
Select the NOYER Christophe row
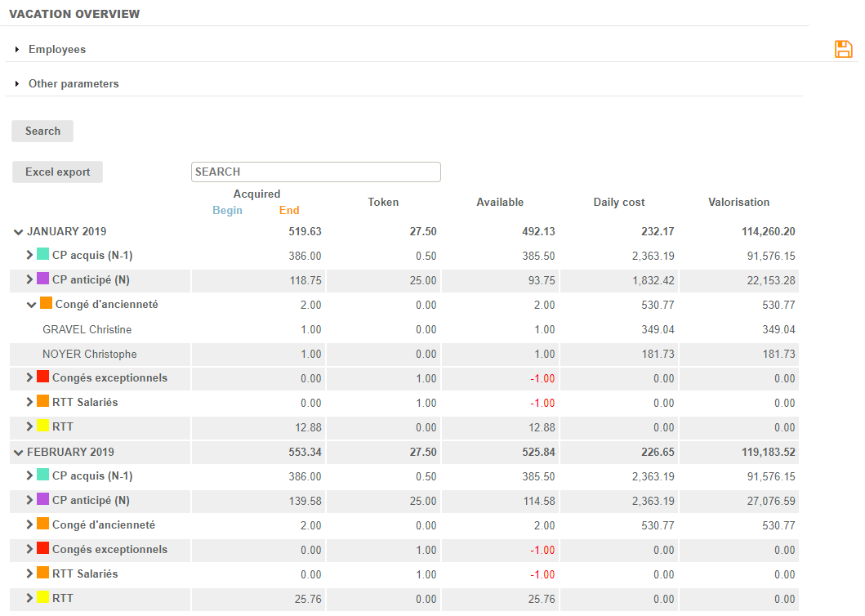coord(89,355)
